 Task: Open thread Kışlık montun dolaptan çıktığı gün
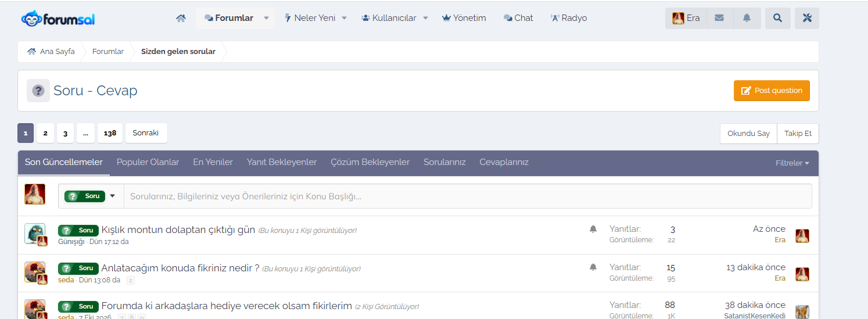click(x=178, y=230)
